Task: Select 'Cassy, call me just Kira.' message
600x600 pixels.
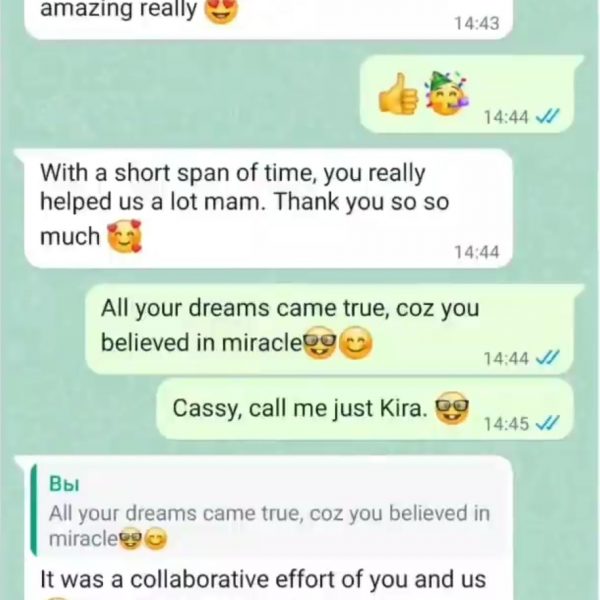Action: [365, 409]
